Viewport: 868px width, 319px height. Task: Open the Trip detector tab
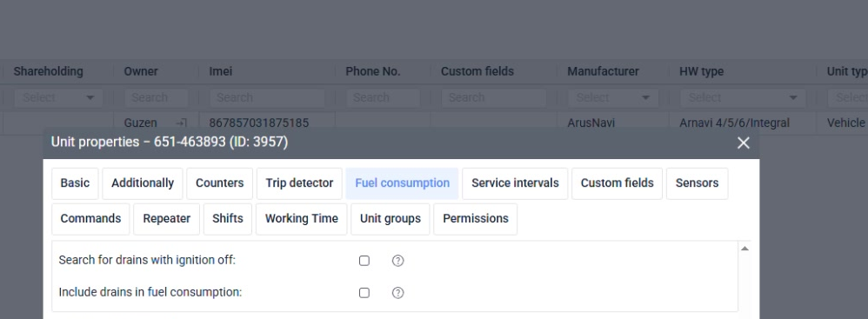coord(299,183)
